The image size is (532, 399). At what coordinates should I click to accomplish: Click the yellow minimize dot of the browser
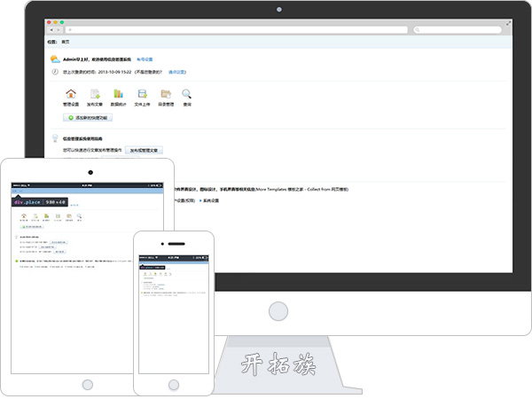[55, 22]
